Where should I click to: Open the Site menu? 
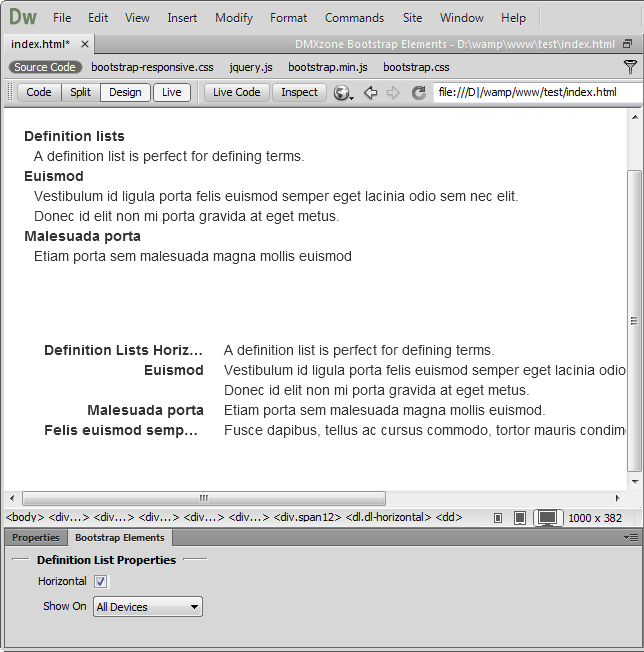coord(412,18)
